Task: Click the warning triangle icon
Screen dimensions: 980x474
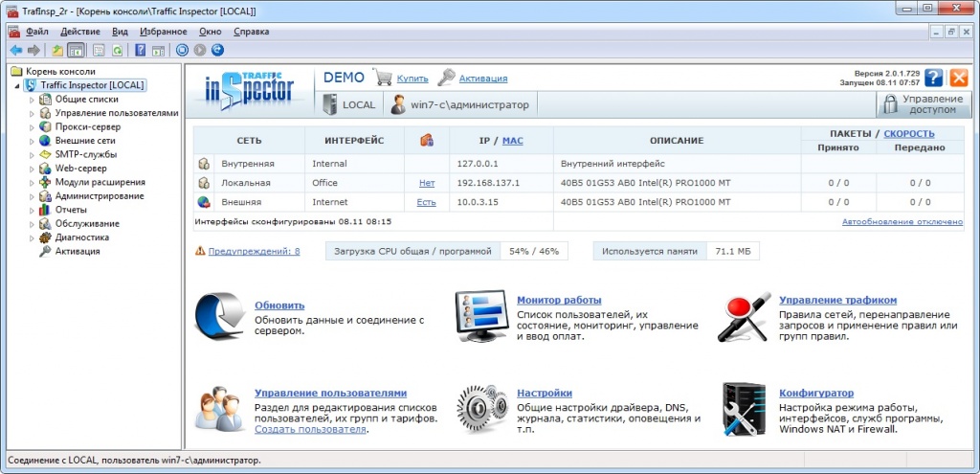Action: 200,251
